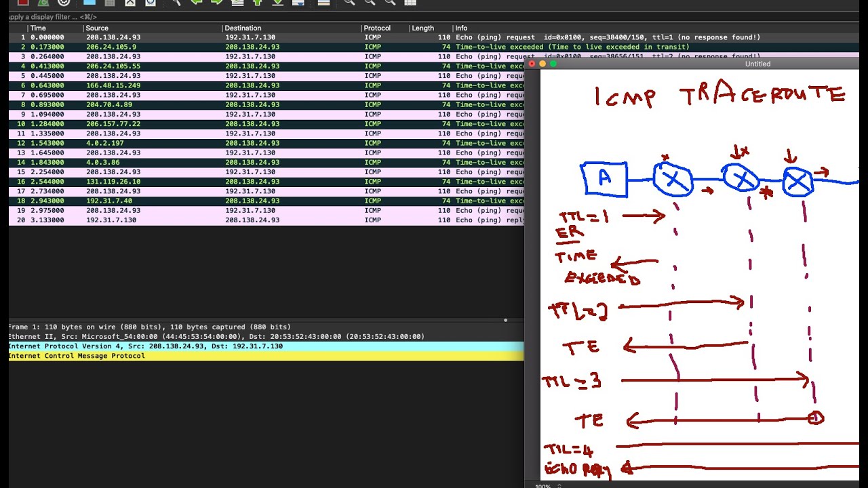Toggle auto-scroll during live capture
This screenshot has height=488, width=868.
click(x=298, y=3)
